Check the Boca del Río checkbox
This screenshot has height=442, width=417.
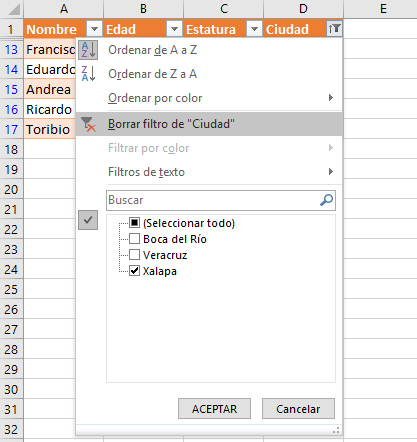(134, 239)
